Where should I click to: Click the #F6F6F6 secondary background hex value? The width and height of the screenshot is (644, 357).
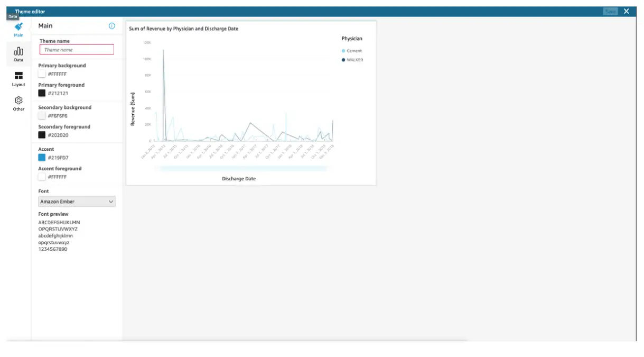point(58,116)
